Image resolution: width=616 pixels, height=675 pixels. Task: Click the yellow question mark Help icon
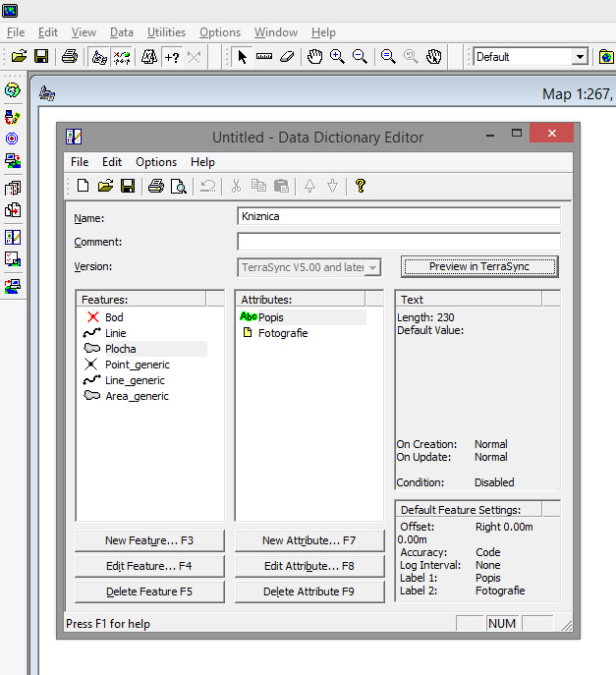click(x=361, y=186)
